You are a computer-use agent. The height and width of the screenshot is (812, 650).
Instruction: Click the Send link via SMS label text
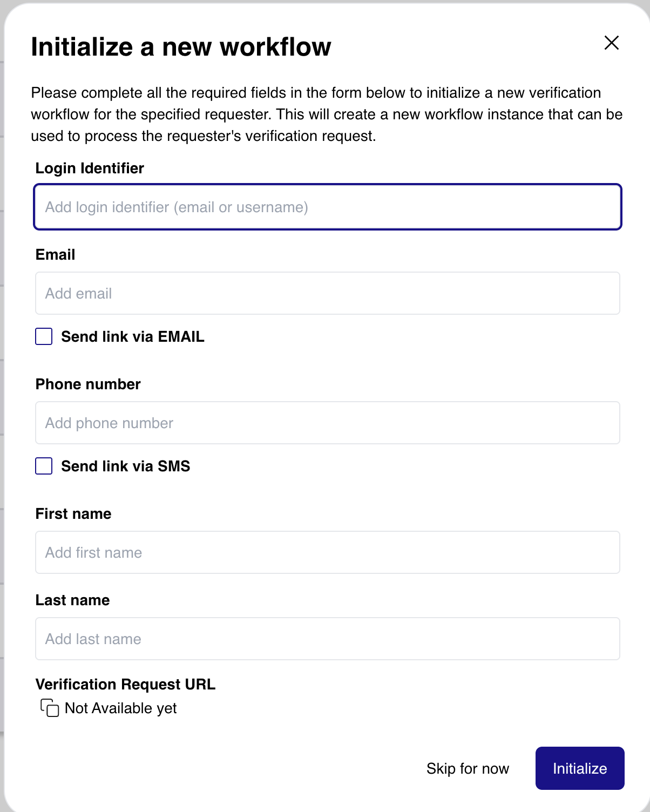(126, 466)
